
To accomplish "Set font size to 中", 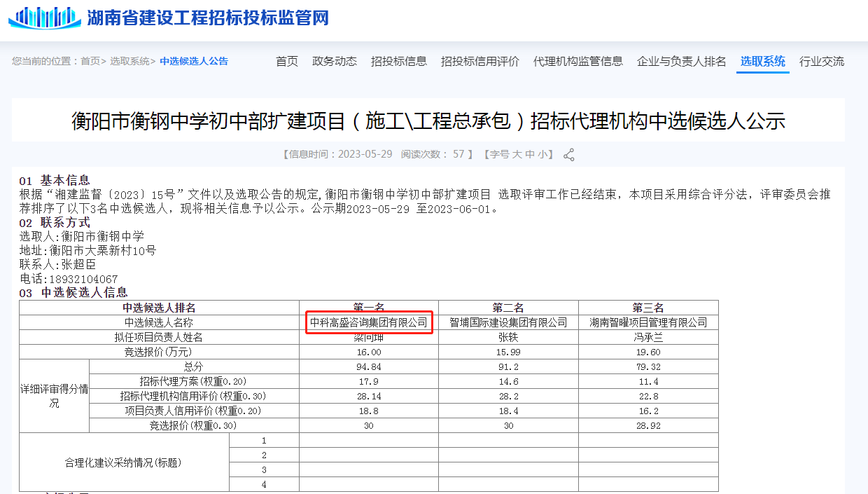I will (530, 154).
